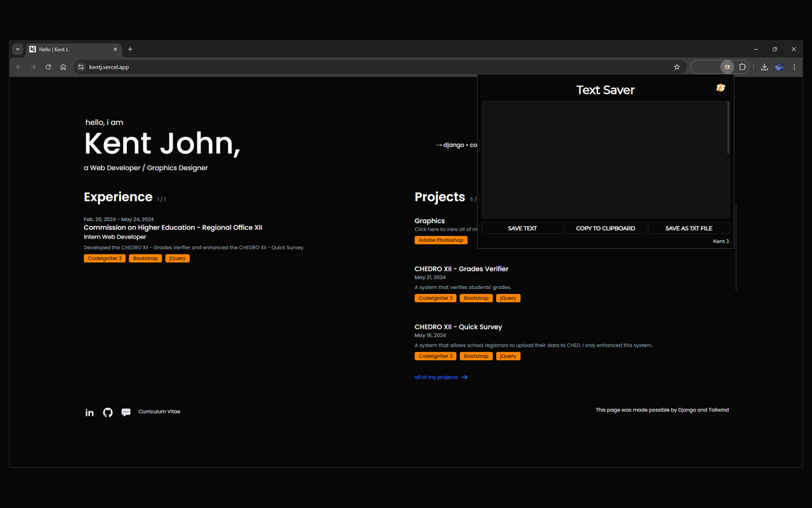Reload the page
The height and width of the screenshot is (508, 812).
coord(48,67)
